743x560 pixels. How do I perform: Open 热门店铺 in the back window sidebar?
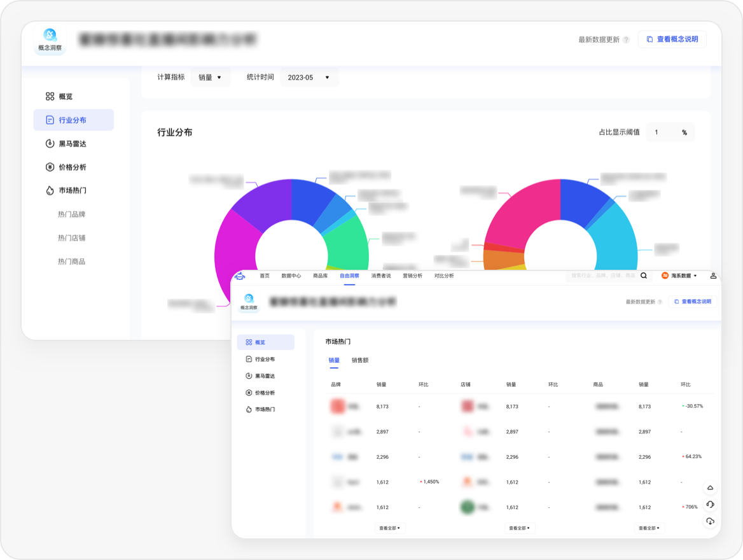pos(71,238)
